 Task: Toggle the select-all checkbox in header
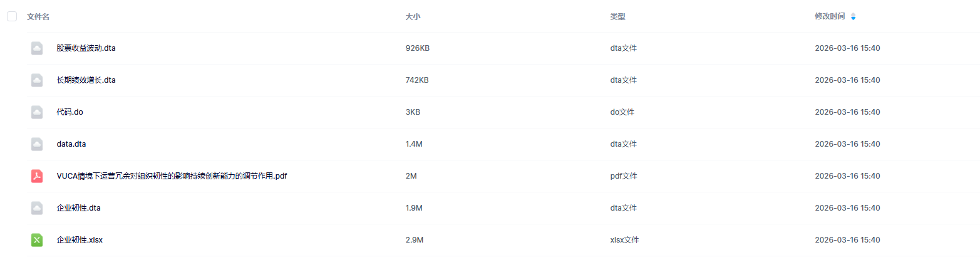[x=12, y=17]
